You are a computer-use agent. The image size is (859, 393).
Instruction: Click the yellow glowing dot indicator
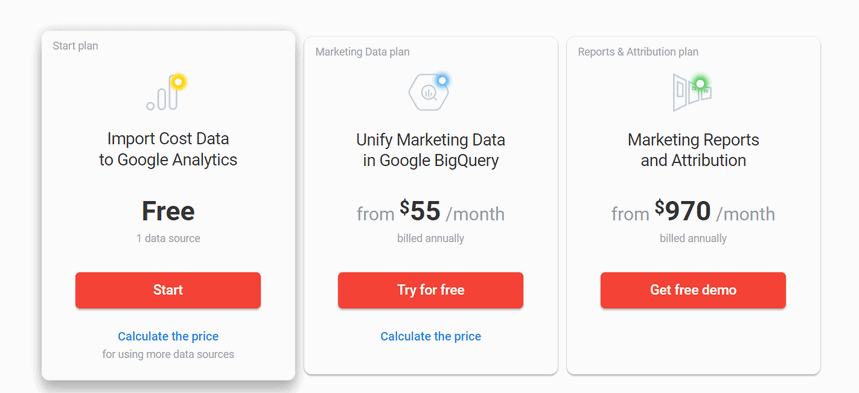click(x=178, y=82)
